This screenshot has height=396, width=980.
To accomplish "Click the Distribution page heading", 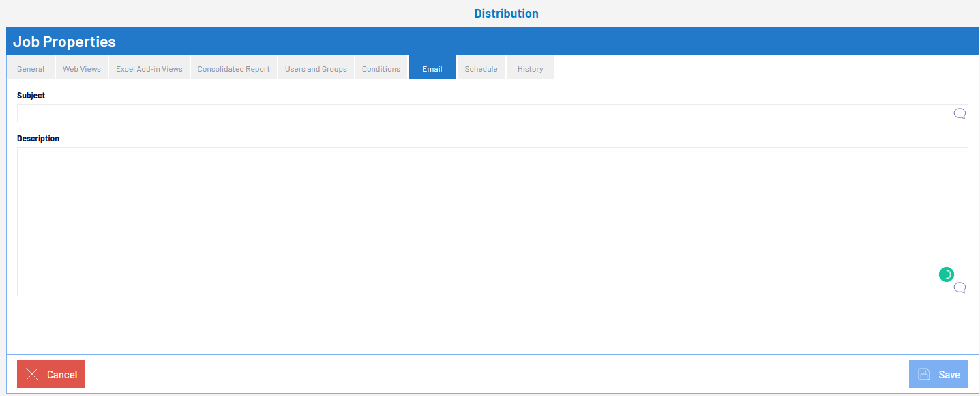I will coord(506,14).
